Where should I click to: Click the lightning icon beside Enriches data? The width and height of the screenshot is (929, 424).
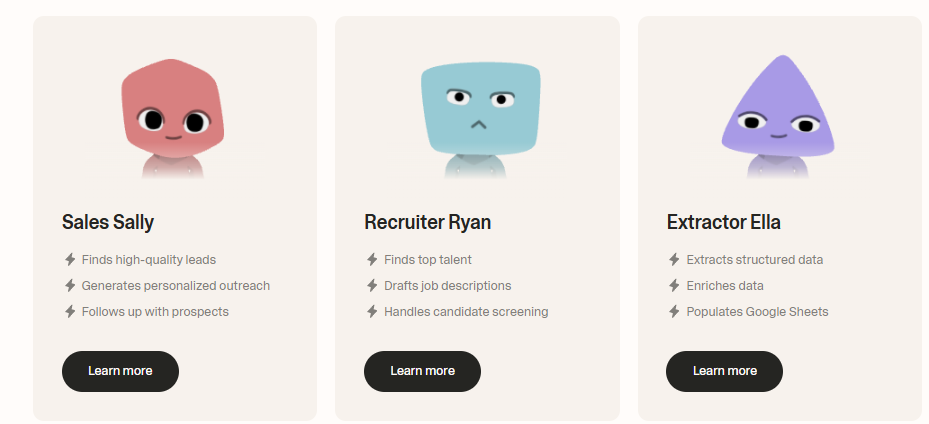click(674, 286)
